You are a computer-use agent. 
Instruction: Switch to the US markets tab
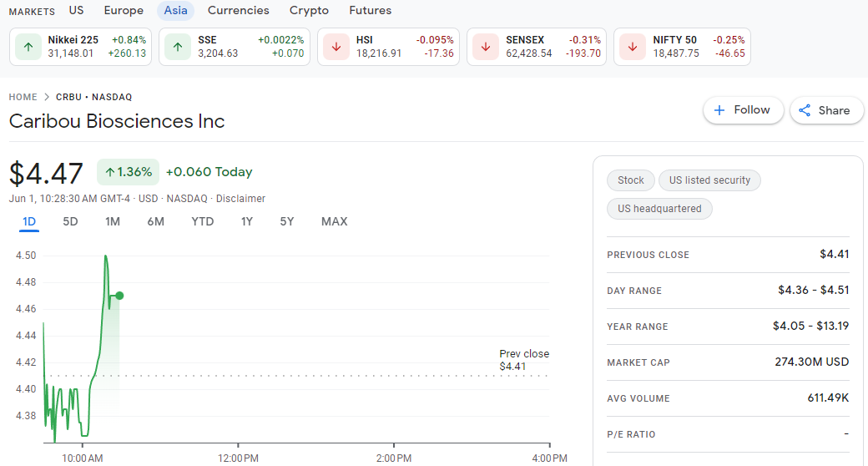[x=77, y=11]
